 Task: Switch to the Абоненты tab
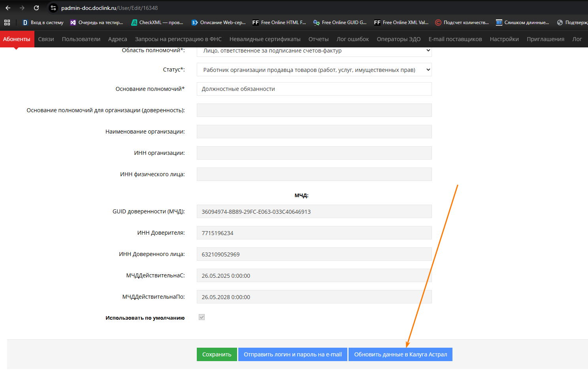(17, 39)
